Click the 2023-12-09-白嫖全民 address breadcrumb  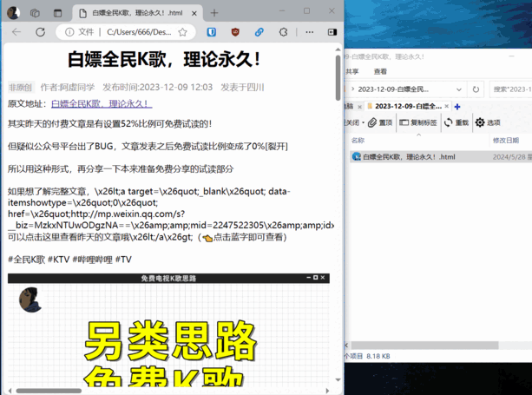pos(393,89)
